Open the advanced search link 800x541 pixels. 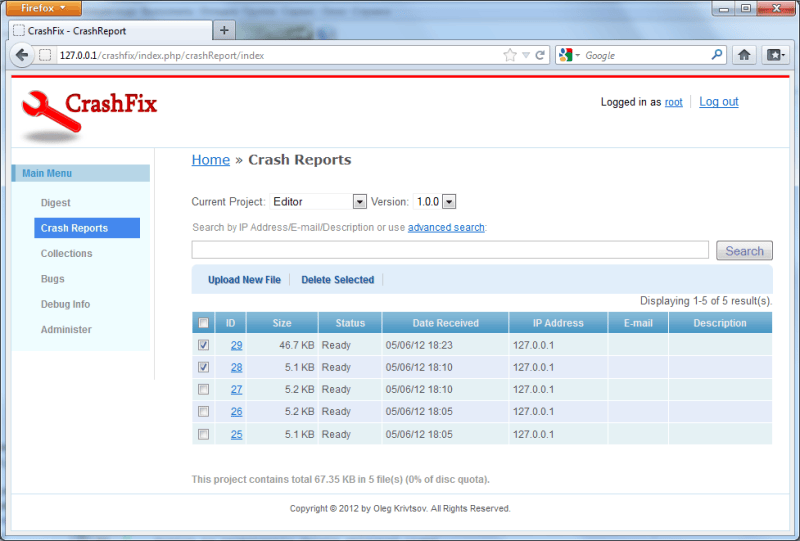pyautogui.click(x=446, y=227)
